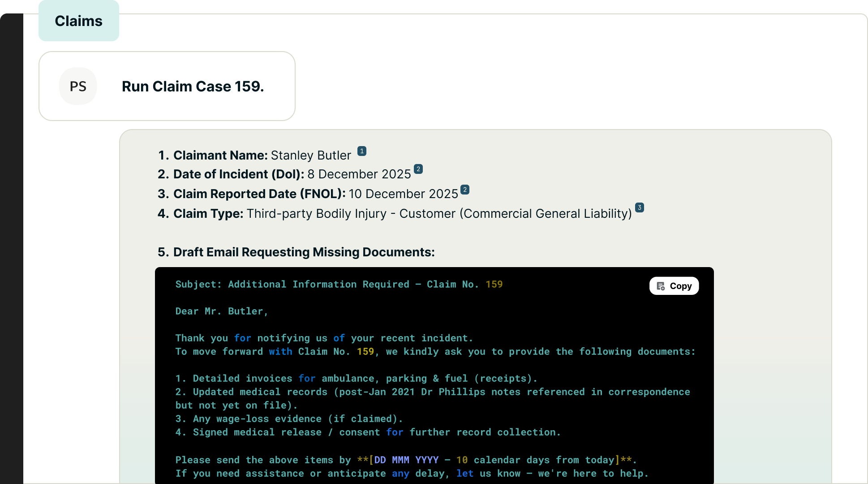This screenshot has height=484, width=868.
Task: Open citation 2 after 10 December 2025
Action: click(464, 190)
